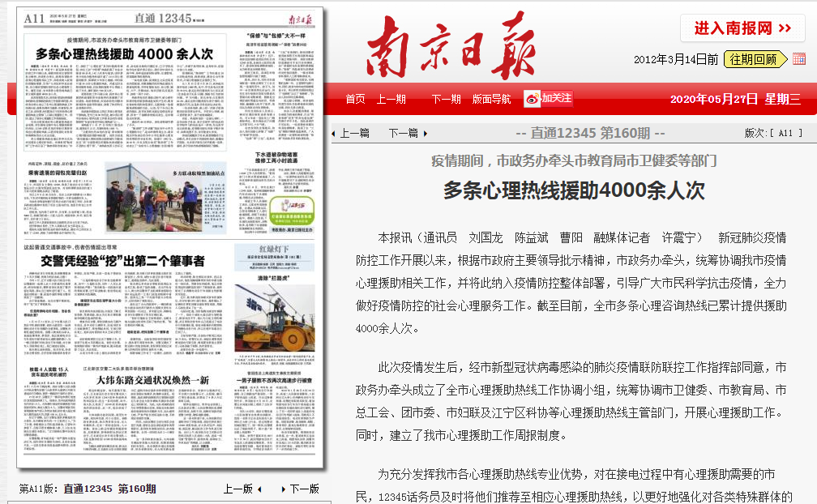Click the 直通12345 第160期 section heading
Image resolution: width=817 pixels, height=504 pixels.
point(590,133)
